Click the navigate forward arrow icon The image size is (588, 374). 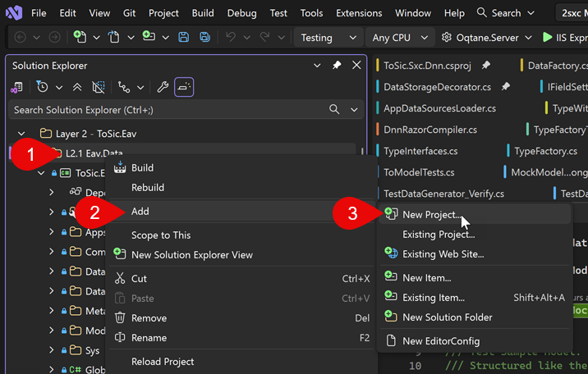coord(54,37)
